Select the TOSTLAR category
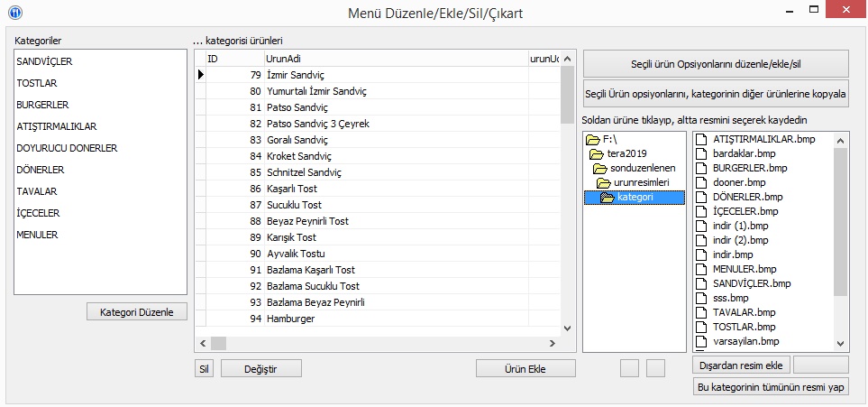The image size is (868, 407). pyautogui.click(x=37, y=83)
